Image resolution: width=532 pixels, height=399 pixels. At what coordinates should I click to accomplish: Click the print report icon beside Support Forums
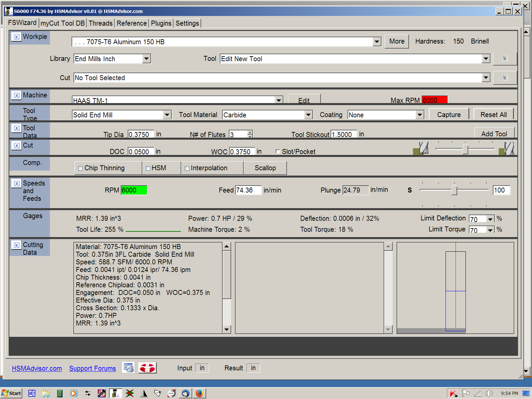tap(128, 368)
